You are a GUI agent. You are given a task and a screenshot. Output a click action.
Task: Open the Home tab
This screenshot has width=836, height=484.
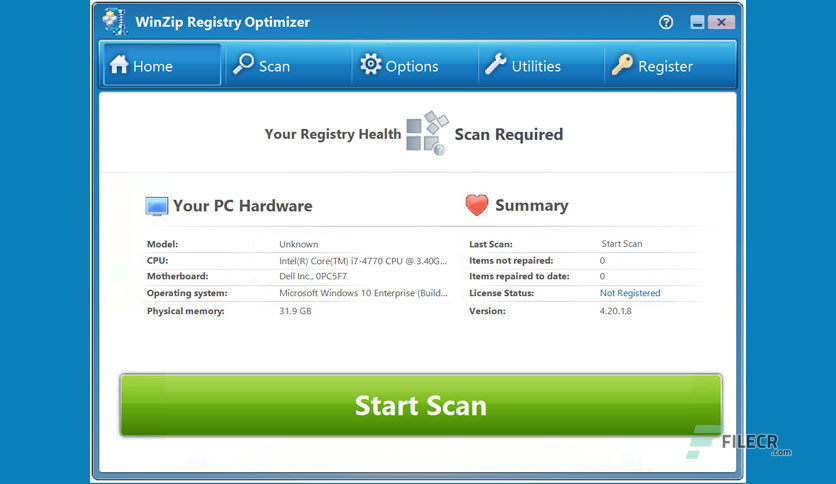(162, 65)
